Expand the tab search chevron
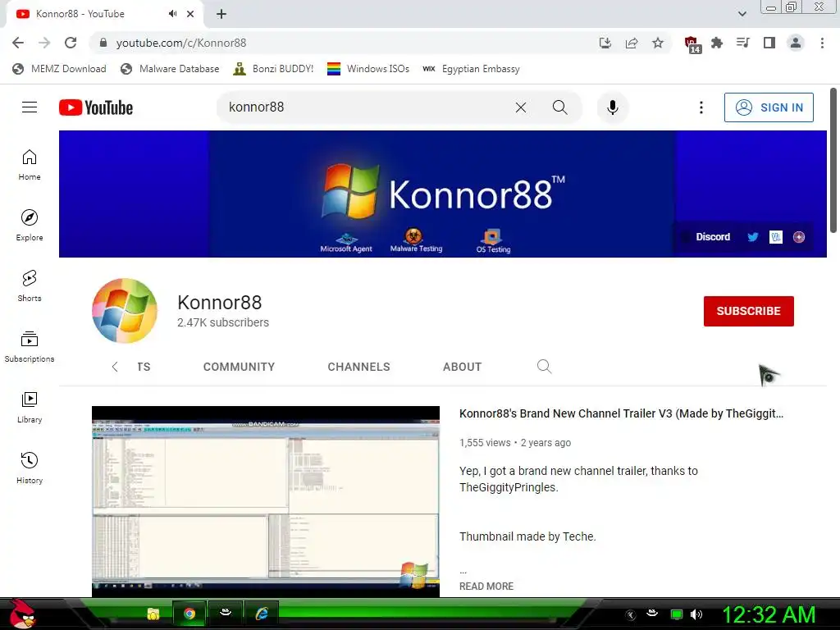The image size is (840, 630). coord(742,14)
